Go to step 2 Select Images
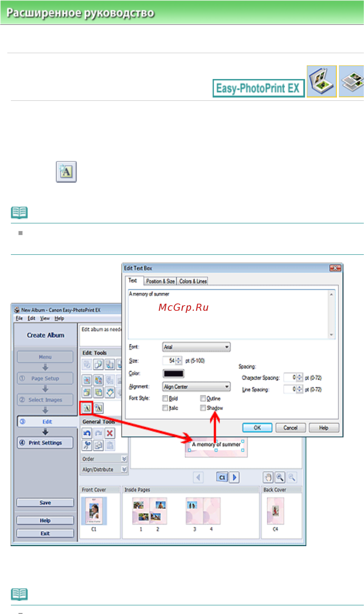The width and height of the screenshot is (364, 614). pyautogui.click(x=45, y=400)
